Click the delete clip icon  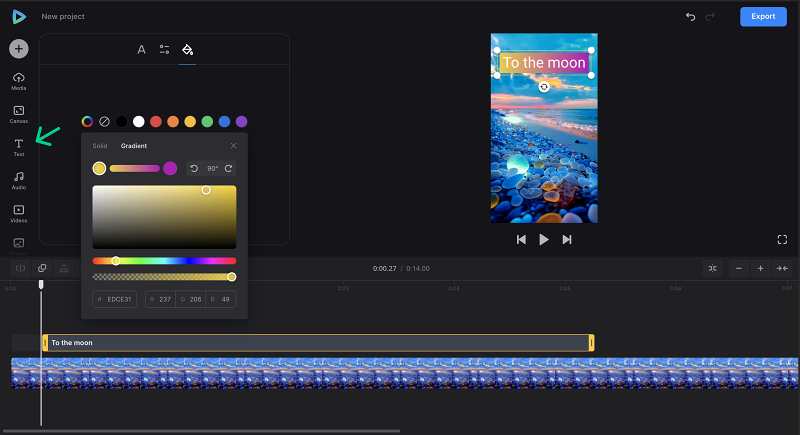tap(64, 268)
